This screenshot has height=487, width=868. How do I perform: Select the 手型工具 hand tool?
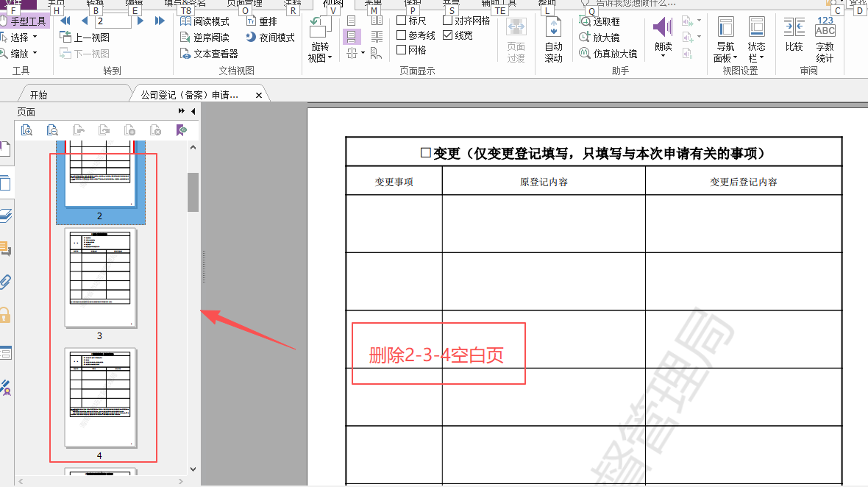[24, 21]
